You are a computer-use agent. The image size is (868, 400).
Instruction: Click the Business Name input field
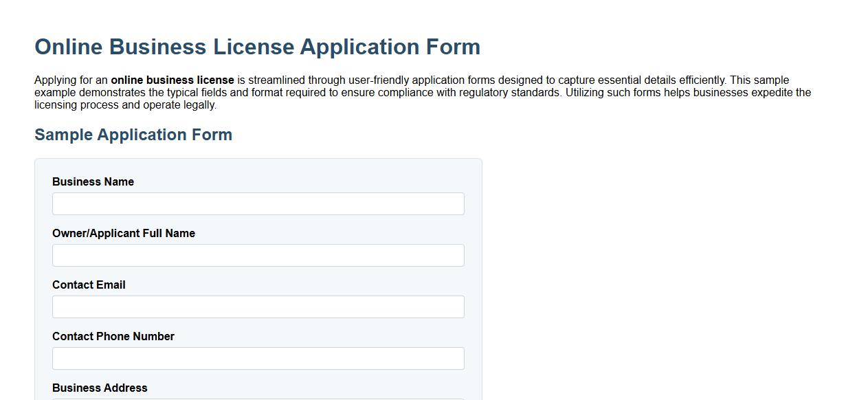coord(258,203)
